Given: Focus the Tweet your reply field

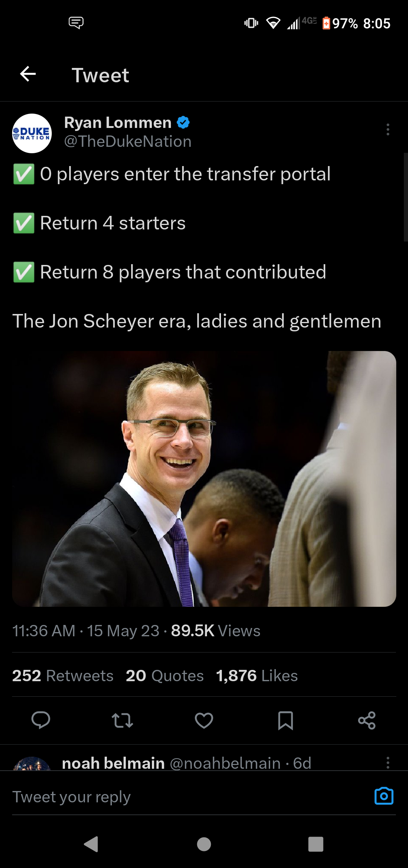Looking at the screenshot, I should [x=189, y=797].
